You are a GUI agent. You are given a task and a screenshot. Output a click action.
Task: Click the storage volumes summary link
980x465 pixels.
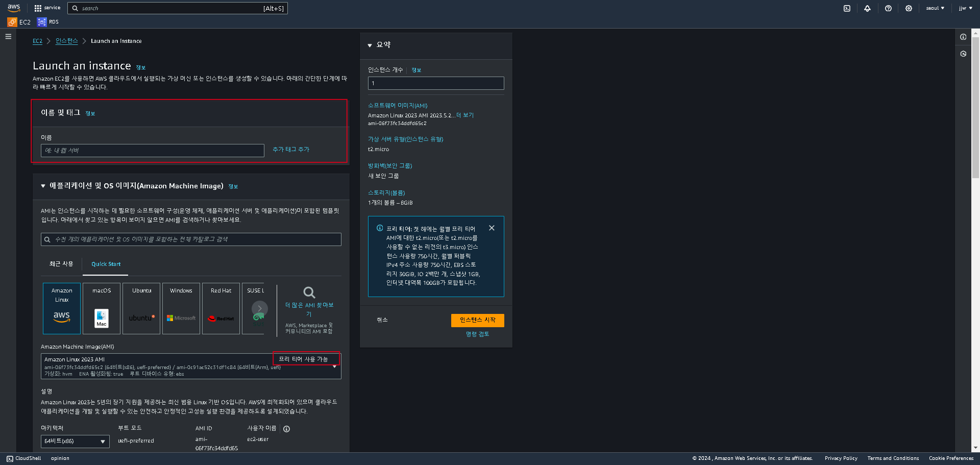[x=386, y=193]
